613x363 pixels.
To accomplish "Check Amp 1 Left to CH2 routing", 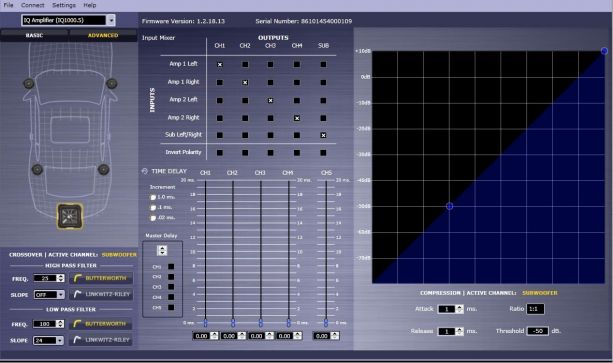I will pos(245,64).
